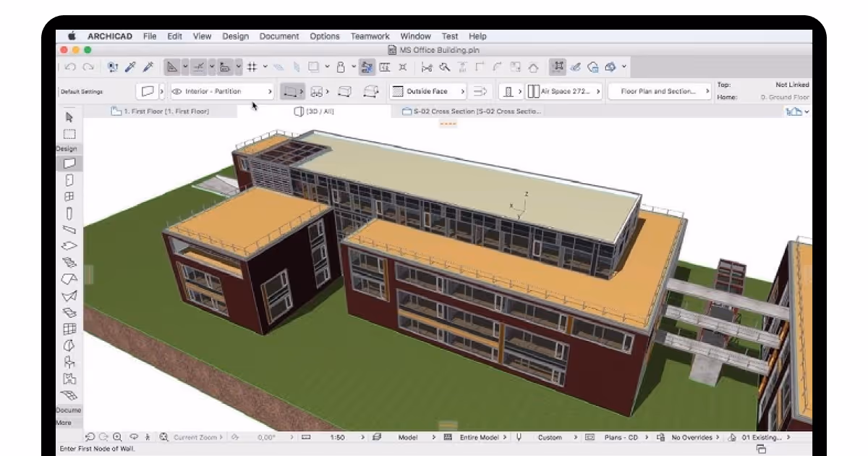Click the Undo arrow icon

[x=71, y=67]
